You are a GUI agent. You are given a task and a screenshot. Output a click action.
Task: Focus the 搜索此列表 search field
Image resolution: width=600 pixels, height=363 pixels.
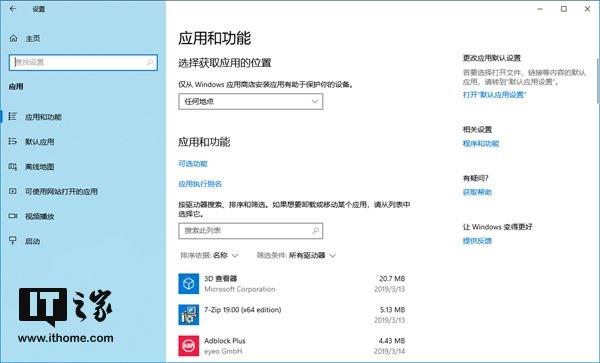251,231
